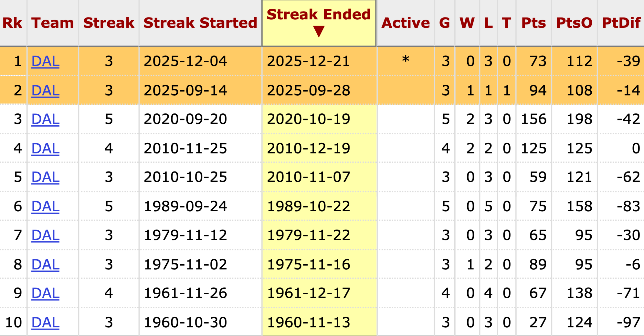
Task: Sort table by Streak Started column
Action: (200, 23)
